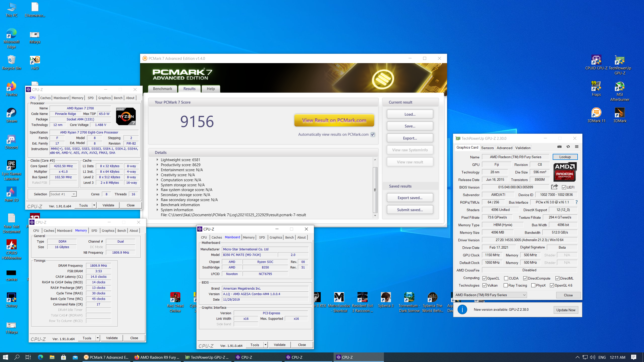The height and width of the screenshot is (362, 644).
Task: Toggle automatically view results on PCMark.com
Action: (x=373, y=134)
